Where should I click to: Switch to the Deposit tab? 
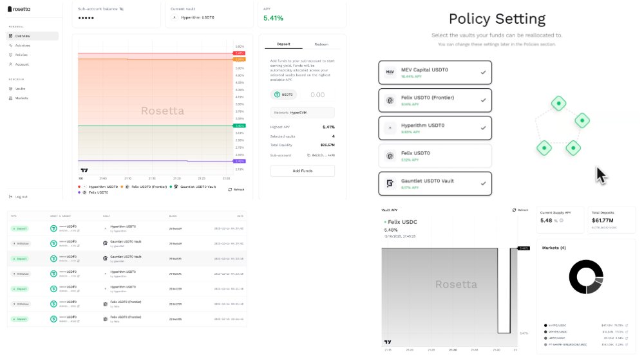(283, 44)
